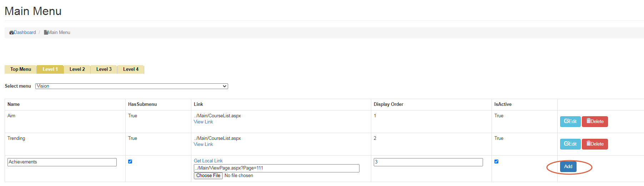Edit the Aim menu row
The image size is (644, 186).
570,122
